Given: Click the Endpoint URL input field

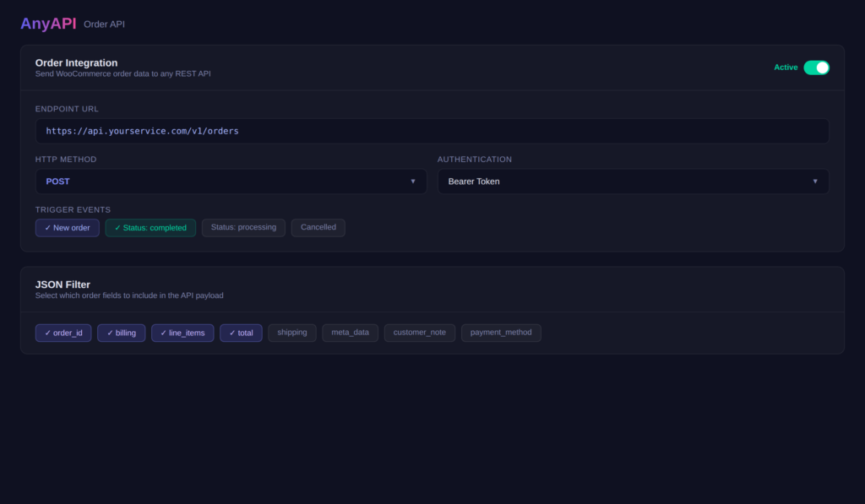Looking at the screenshot, I should click(x=432, y=131).
